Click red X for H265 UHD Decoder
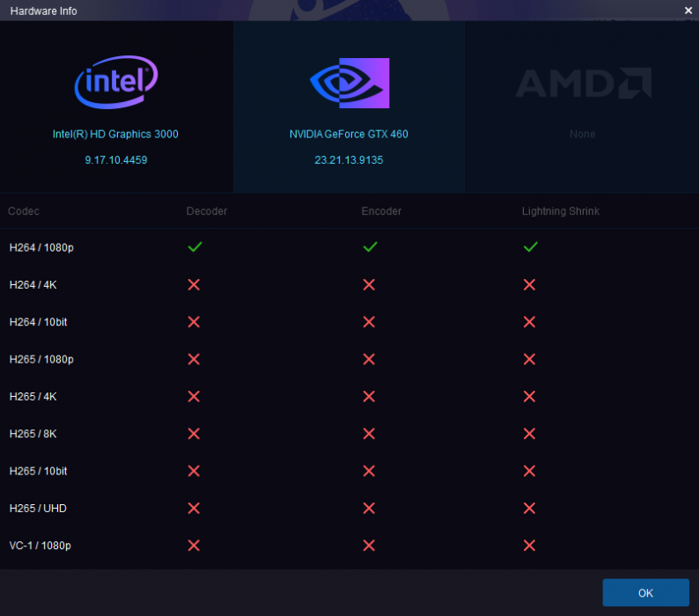 [x=195, y=509]
